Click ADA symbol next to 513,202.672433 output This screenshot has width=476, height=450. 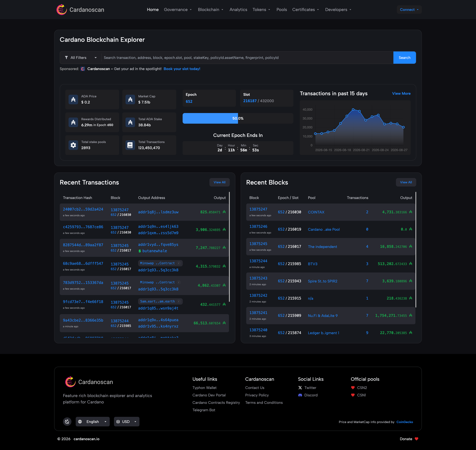411,264
